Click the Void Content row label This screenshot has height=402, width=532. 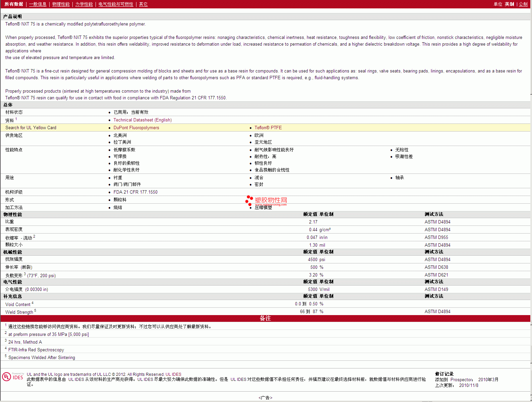coord(18,304)
